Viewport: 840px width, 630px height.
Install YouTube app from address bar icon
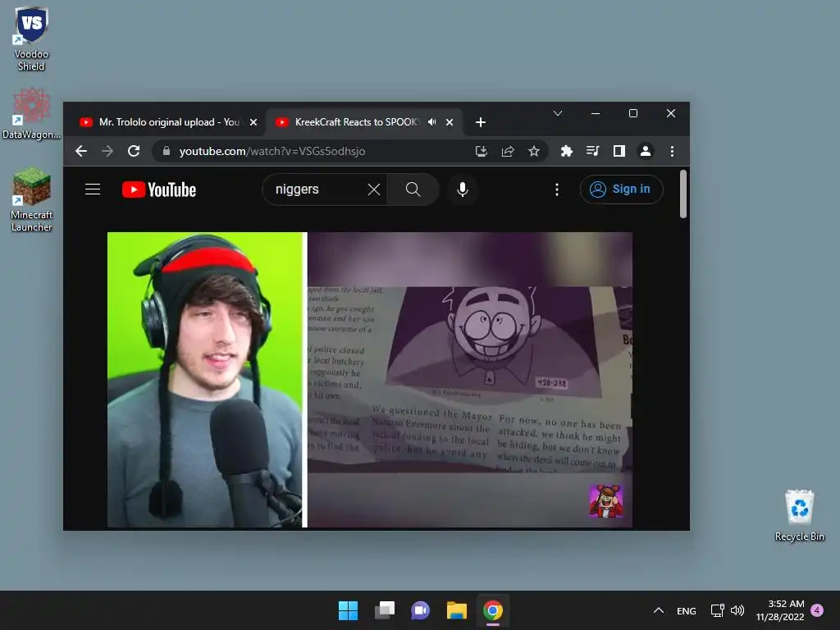coord(481,151)
